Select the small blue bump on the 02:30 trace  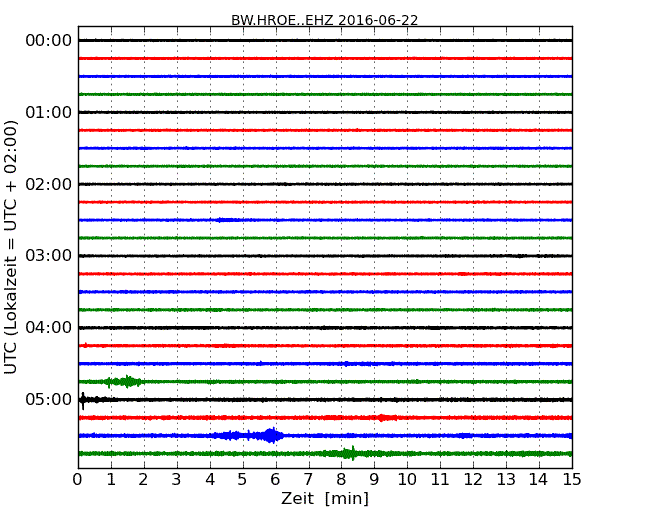(x=228, y=220)
